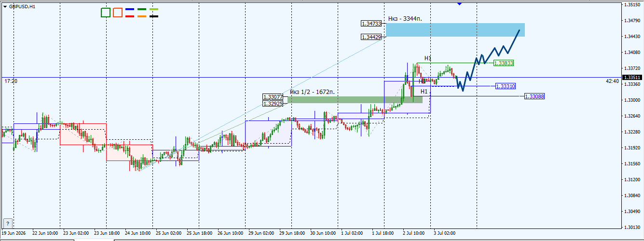The height and width of the screenshot is (241, 644).
Task: Click the 26 Jun 10:00 time label
Action: coord(230,233)
